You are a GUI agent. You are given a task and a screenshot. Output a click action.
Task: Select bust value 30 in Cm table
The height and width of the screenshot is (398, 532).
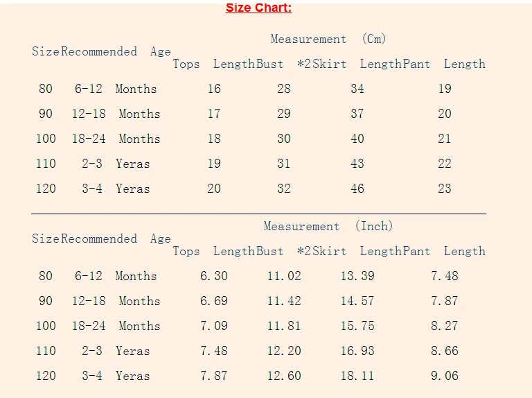pos(284,139)
